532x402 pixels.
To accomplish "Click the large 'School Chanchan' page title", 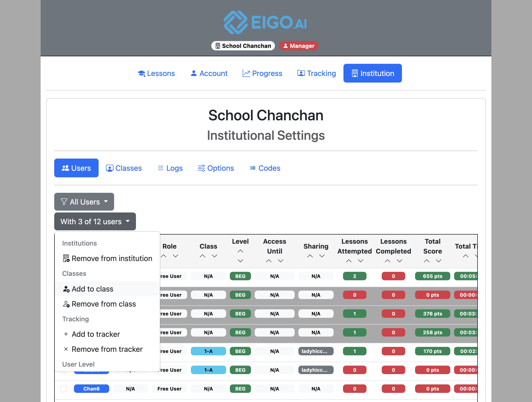I will pos(266,115).
